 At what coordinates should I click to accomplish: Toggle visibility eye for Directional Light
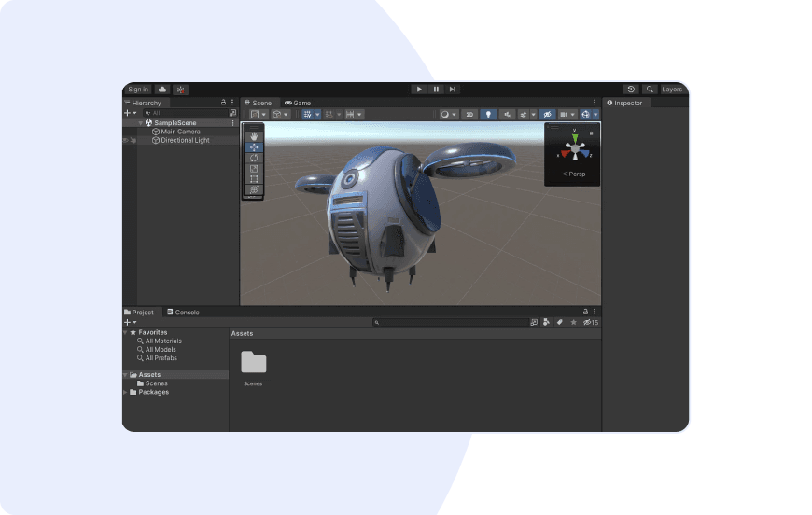[125, 140]
